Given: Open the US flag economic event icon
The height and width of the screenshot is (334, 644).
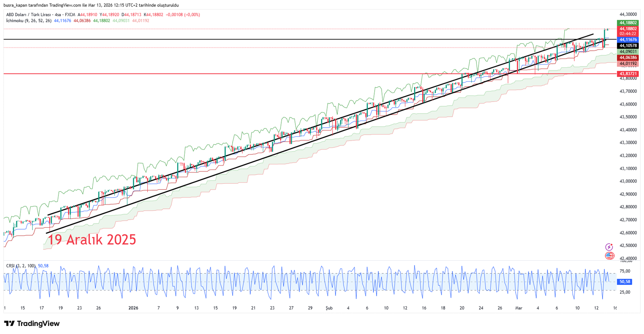Looking at the screenshot, I should pyautogui.click(x=609, y=256).
